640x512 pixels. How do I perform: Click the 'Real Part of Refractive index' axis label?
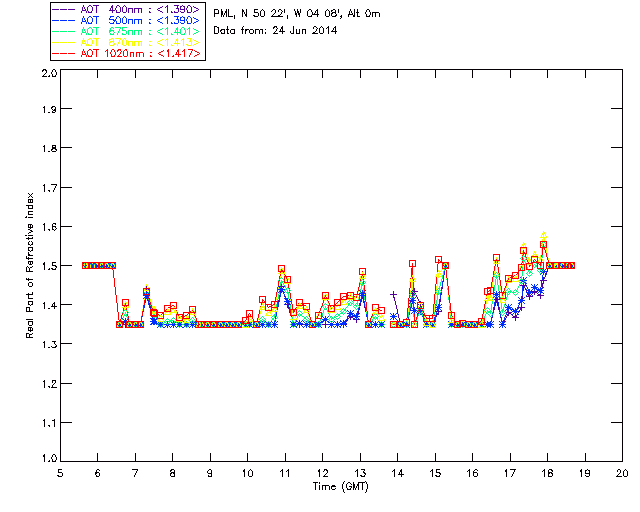[30, 265]
